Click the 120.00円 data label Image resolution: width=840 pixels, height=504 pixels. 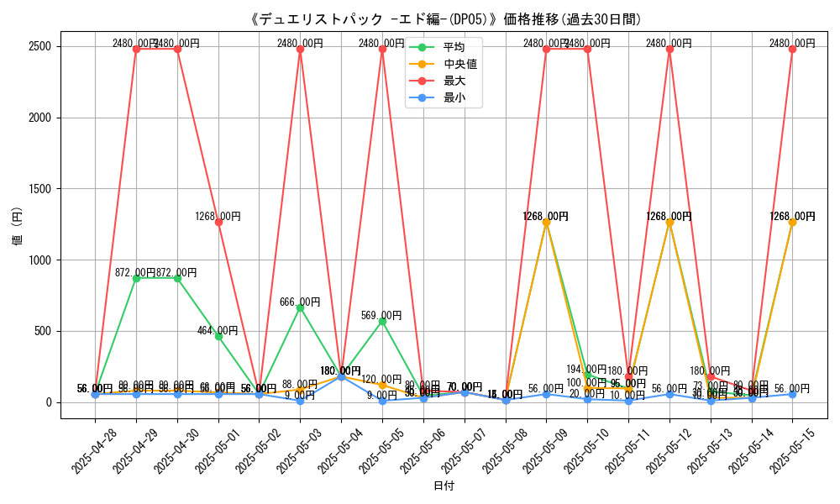coord(381,379)
